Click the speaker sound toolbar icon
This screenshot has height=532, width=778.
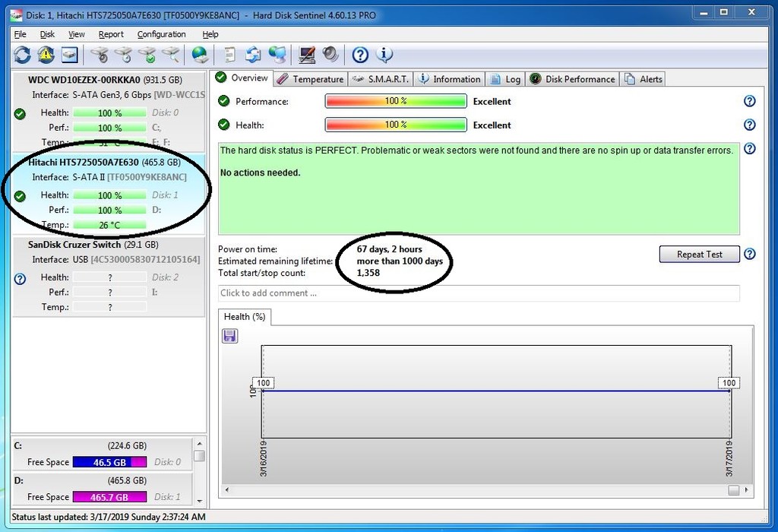point(330,55)
